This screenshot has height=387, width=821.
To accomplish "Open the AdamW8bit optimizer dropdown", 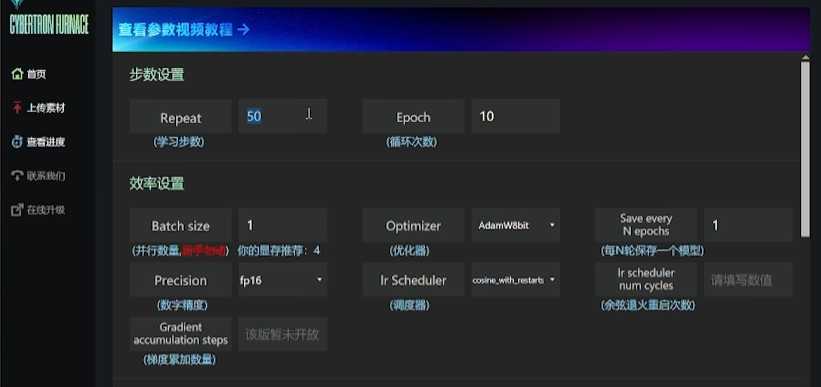I will coord(515,225).
